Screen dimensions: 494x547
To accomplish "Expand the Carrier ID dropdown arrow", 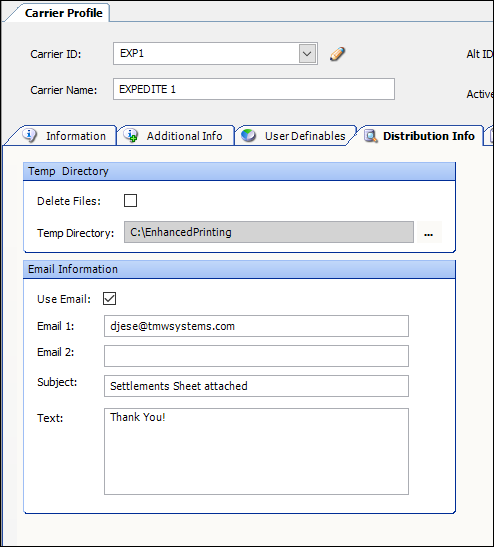I will pos(307,54).
